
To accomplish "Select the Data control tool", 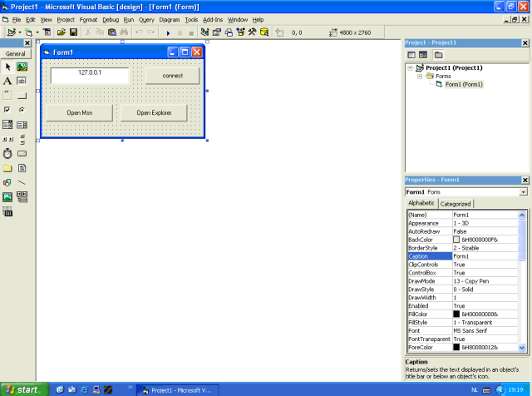I will [22, 197].
